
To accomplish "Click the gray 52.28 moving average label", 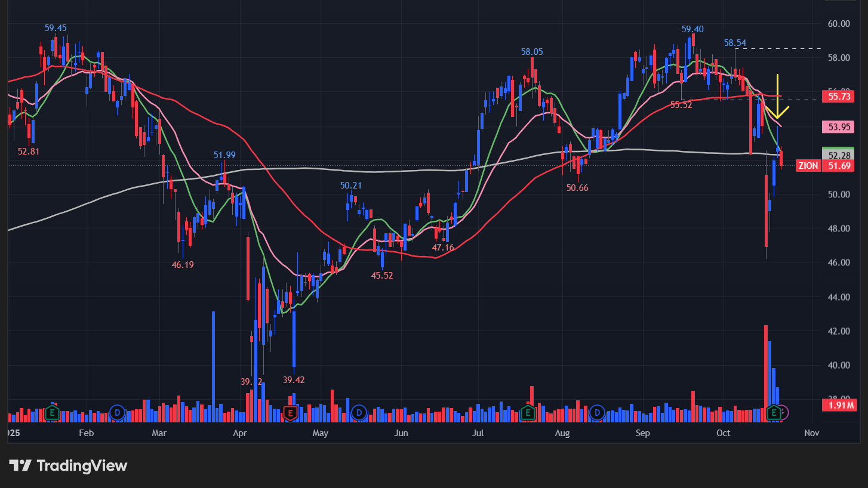I will click(x=838, y=155).
